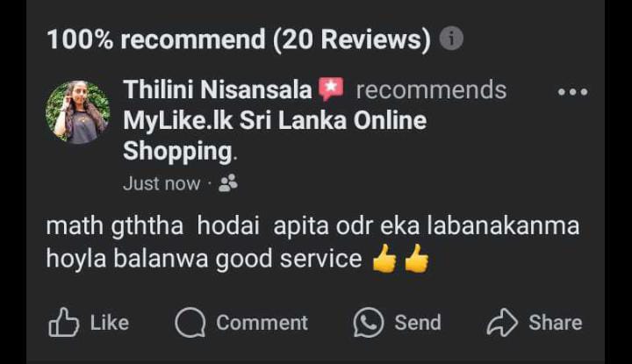Click the word recommends after the name

coord(431,89)
